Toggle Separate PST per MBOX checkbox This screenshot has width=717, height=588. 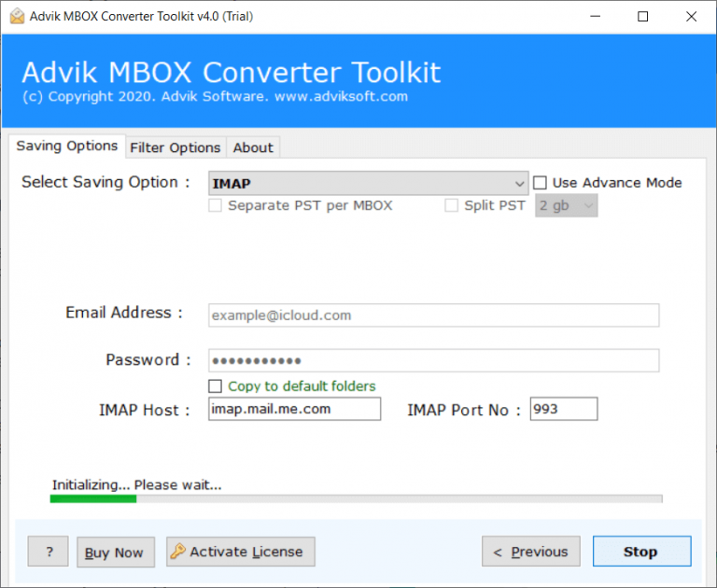[x=216, y=205]
